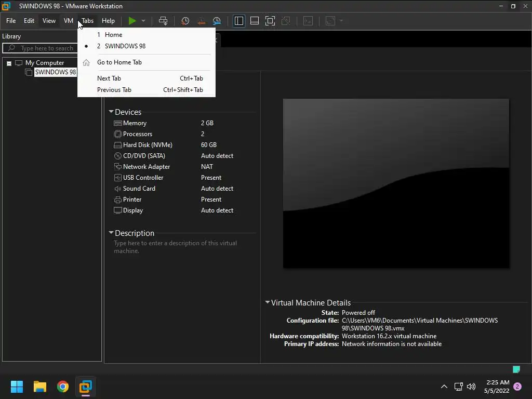Screen dimensions: 532x399
Task: Revert virtual machine to snapshot icon
Action: click(x=201, y=21)
